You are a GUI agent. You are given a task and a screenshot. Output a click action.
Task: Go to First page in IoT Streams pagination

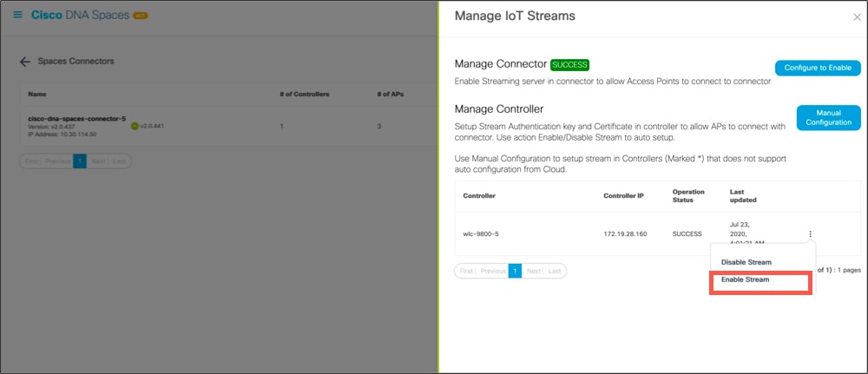tap(467, 271)
